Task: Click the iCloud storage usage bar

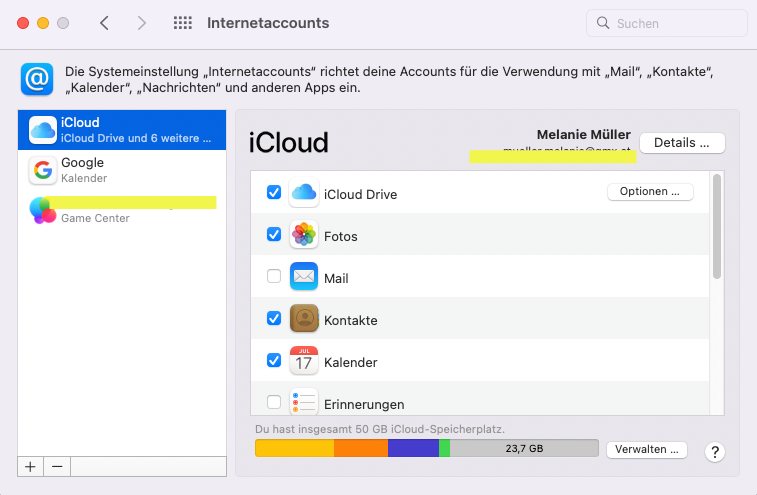Action: 426,449
